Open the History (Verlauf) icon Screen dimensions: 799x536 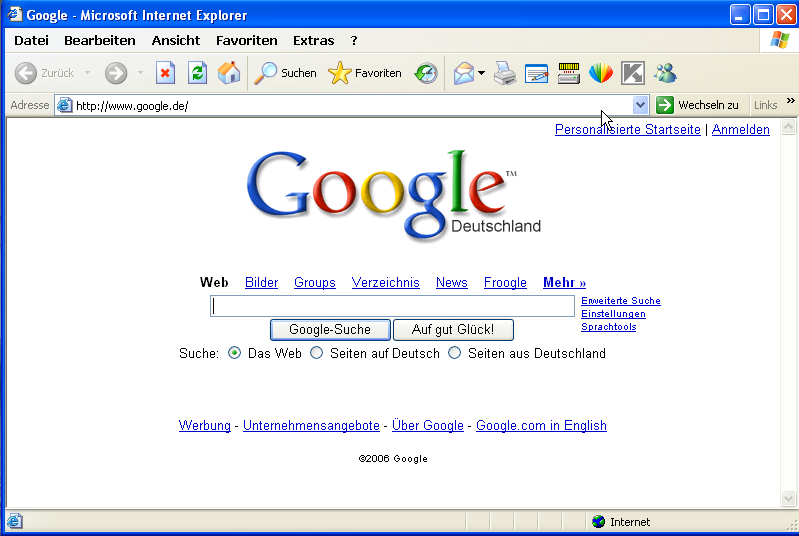(426, 73)
